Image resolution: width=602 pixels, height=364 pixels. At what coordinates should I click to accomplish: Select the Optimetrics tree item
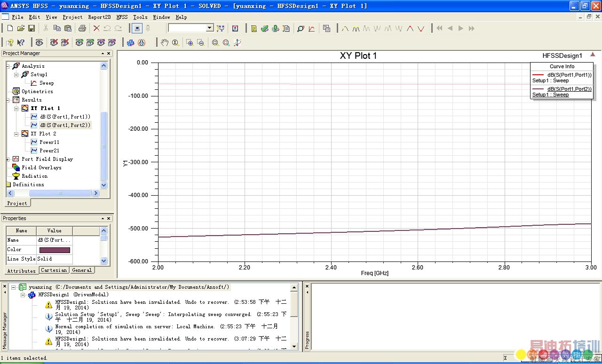(x=37, y=91)
